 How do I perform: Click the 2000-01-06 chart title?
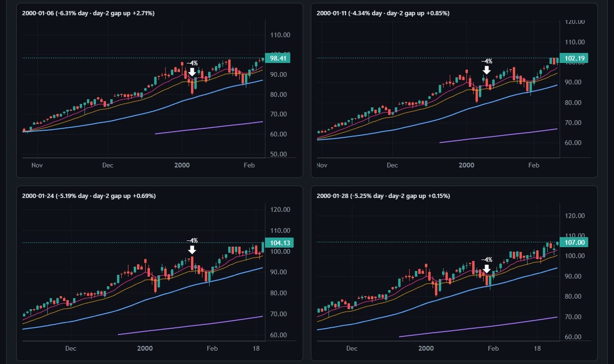(x=88, y=13)
